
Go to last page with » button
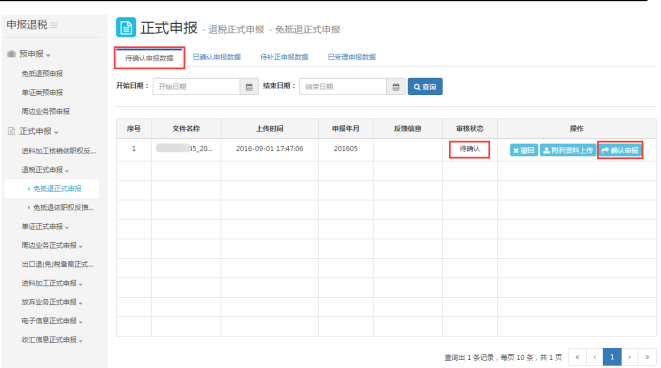tap(647, 357)
